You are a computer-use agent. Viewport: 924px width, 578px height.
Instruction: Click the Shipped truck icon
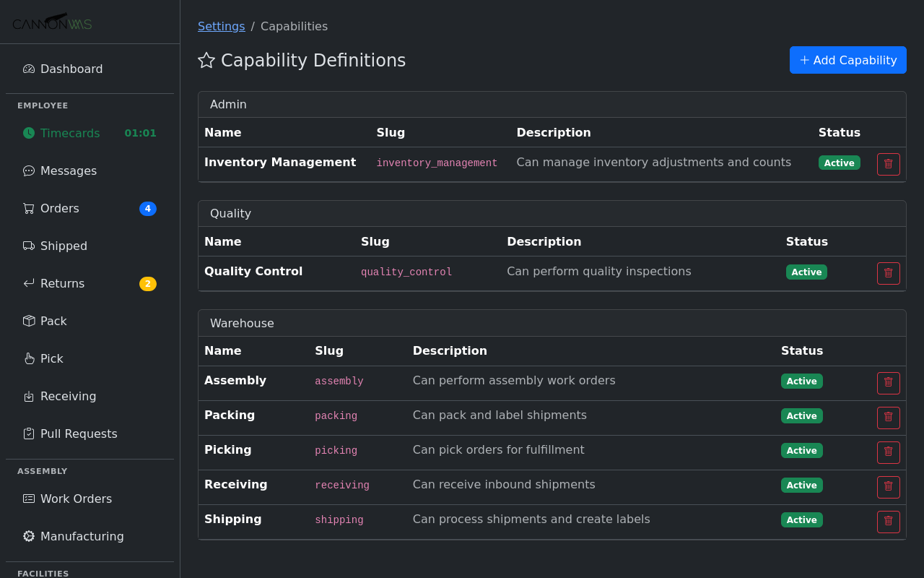pos(28,246)
